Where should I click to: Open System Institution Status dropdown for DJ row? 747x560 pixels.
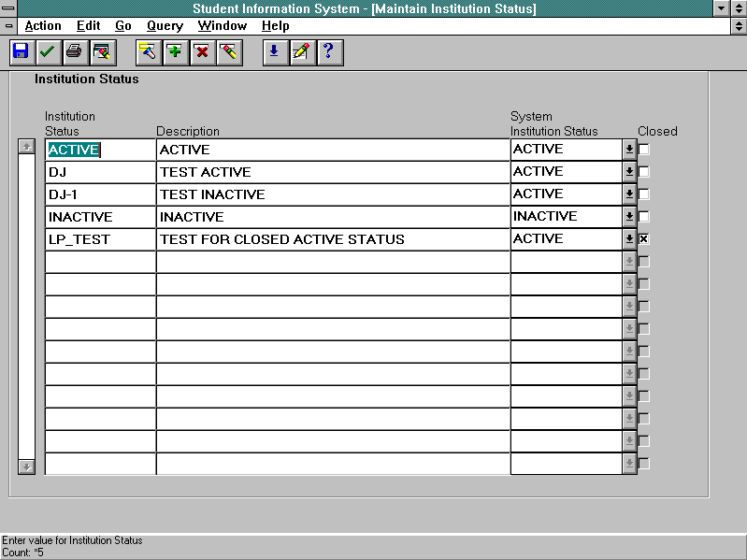pos(629,172)
